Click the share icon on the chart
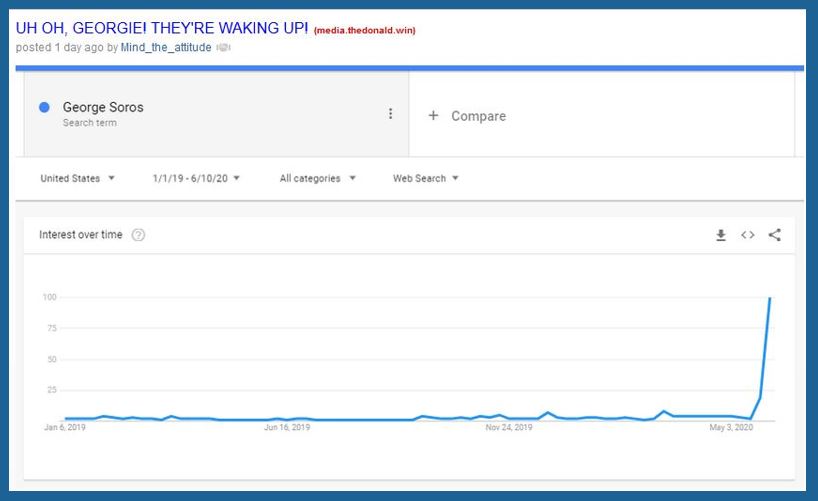 point(775,235)
